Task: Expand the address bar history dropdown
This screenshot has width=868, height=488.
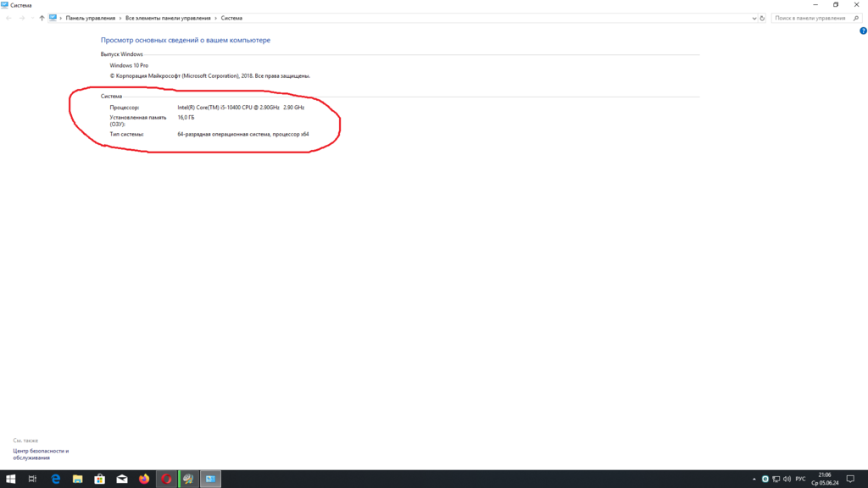Action: pyautogui.click(x=754, y=18)
